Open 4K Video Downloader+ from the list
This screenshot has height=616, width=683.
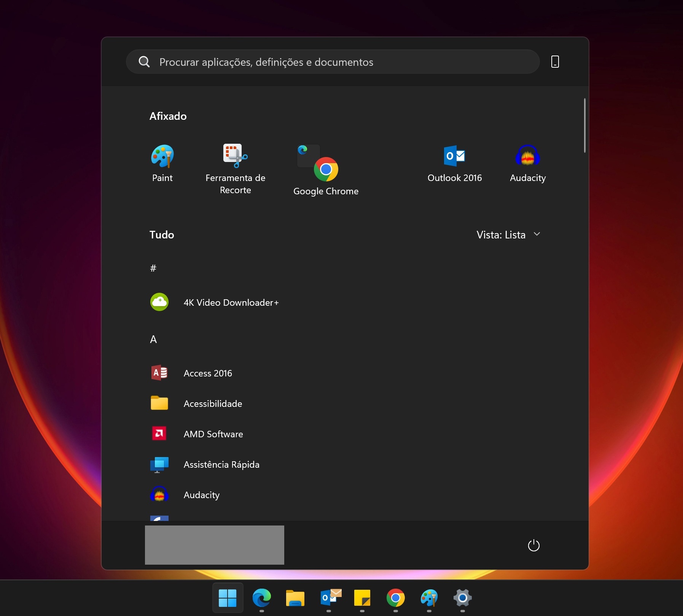[x=231, y=303]
